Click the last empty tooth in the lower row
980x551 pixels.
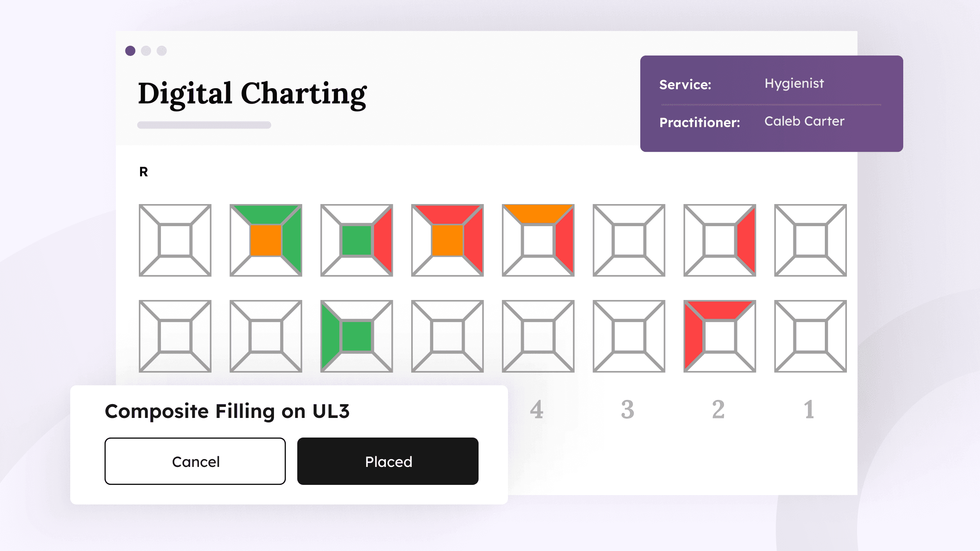click(x=808, y=335)
